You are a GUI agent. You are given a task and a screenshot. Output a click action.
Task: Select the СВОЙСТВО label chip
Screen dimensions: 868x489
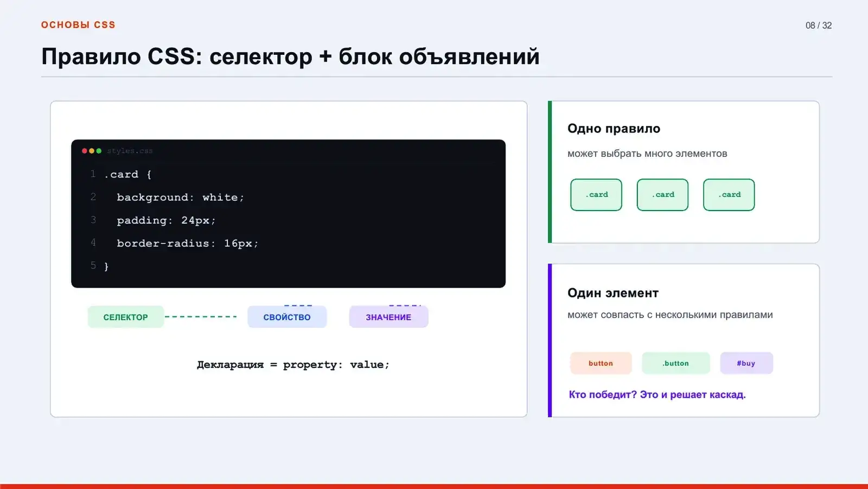287,317
